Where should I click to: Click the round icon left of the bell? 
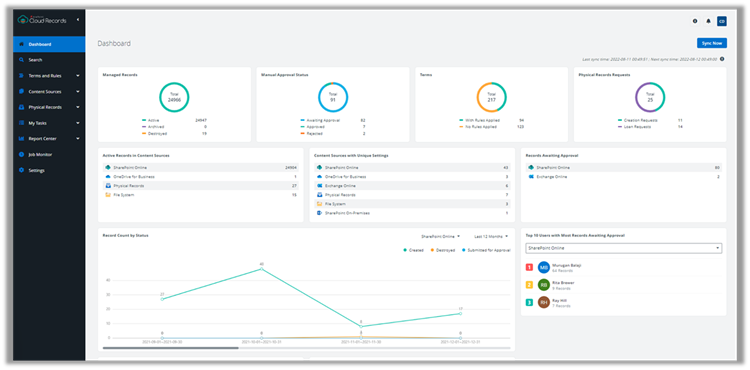(695, 21)
